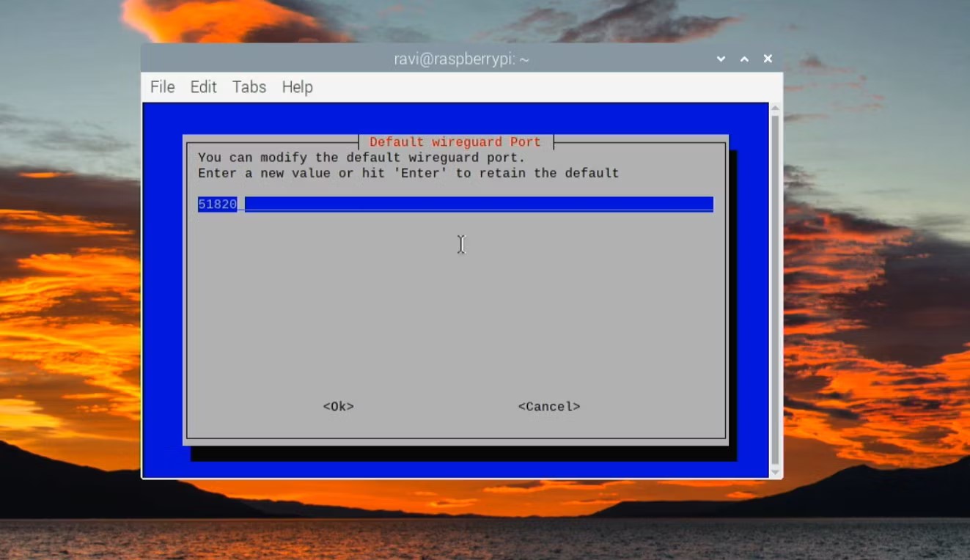970x560 pixels.
Task: Open the Edit menu
Action: pos(203,86)
